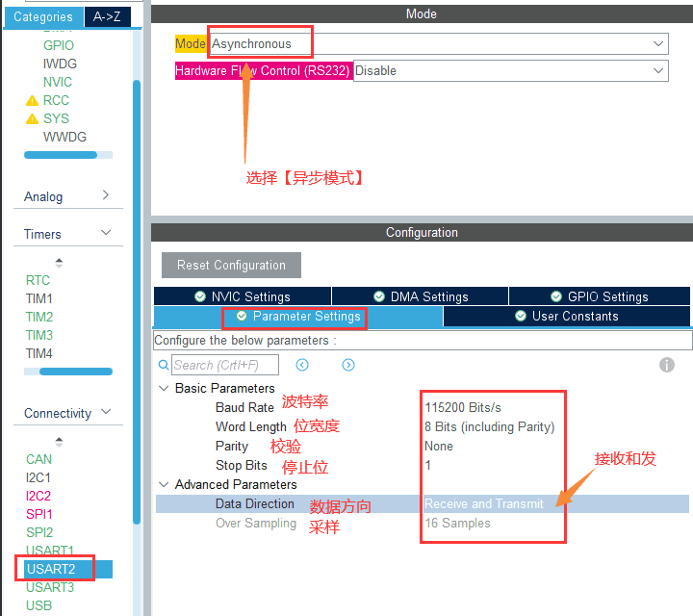Open the User Constants tab
Screen dimensions: 693x616
click(x=566, y=316)
